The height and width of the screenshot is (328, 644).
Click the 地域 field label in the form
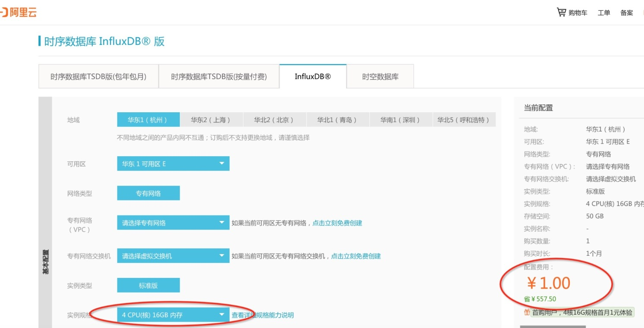73,120
